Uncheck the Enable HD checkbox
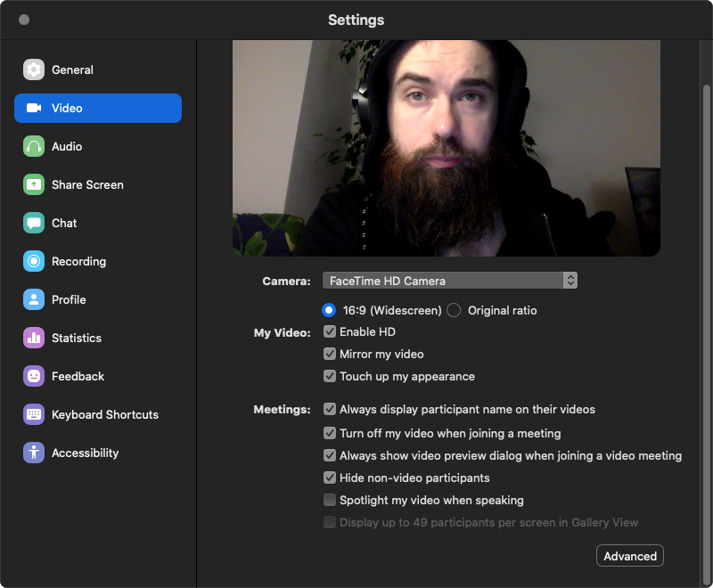The image size is (713, 588). [x=330, y=331]
